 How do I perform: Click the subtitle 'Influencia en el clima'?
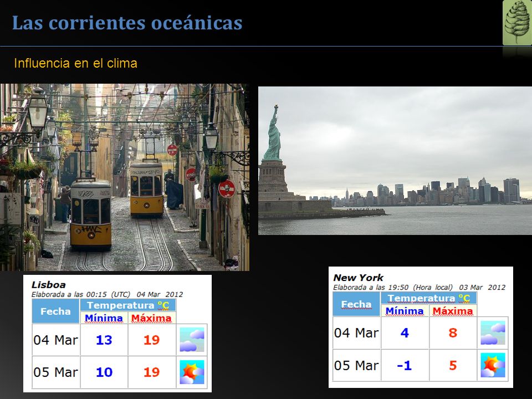point(76,63)
